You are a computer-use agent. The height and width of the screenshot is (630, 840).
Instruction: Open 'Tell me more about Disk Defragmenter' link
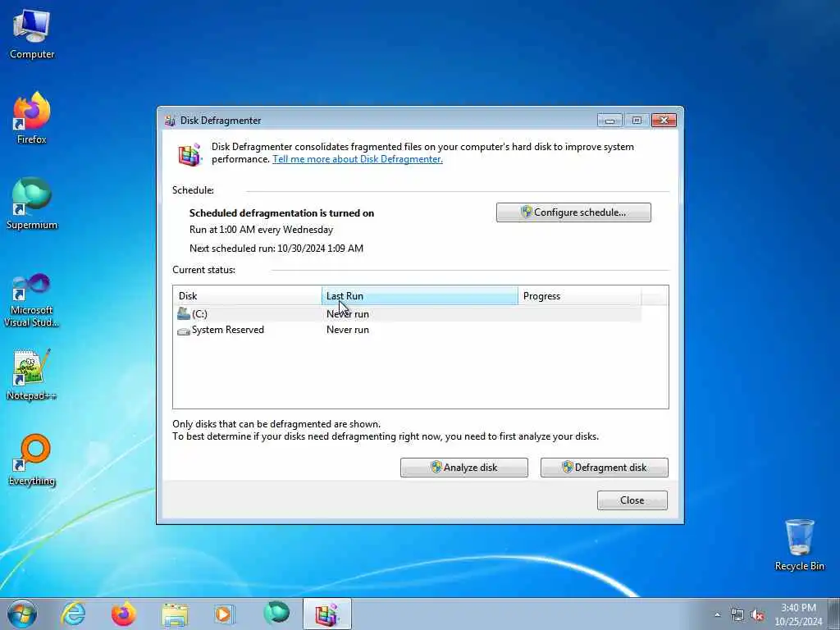click(x=358, y=159)
